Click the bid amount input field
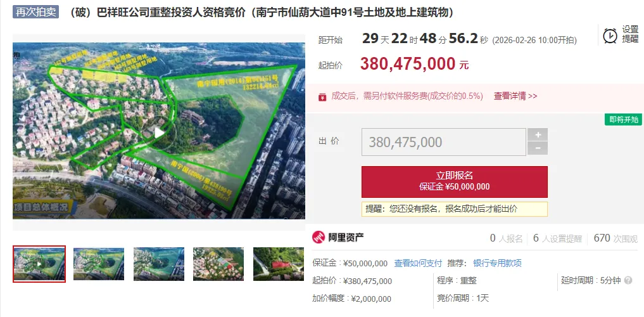This screenshot has height=317, width=644. [x=443, y=142]
